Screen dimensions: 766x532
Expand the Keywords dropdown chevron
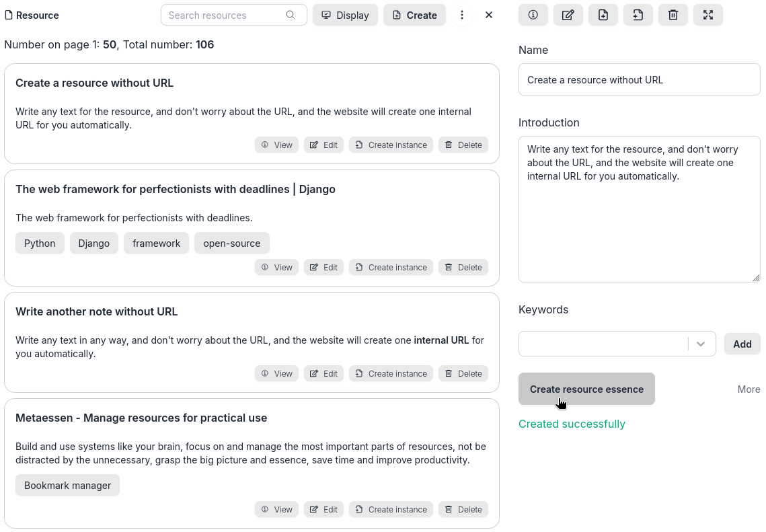click(701, 344)
